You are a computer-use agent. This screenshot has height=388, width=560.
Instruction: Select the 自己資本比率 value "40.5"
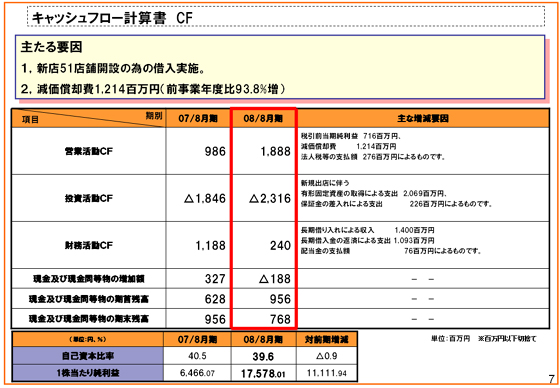click(197, 356)
